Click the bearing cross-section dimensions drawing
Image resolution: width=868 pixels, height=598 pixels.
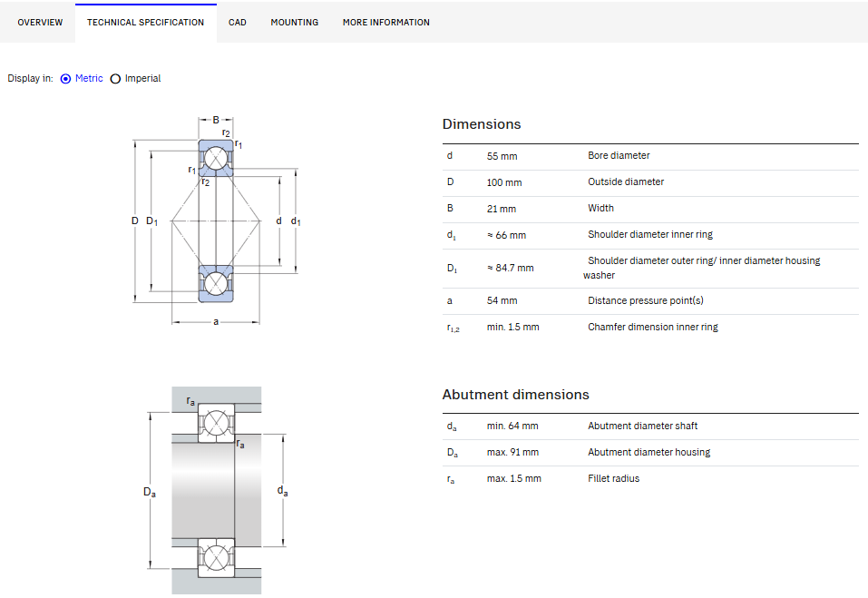(216, 220)
